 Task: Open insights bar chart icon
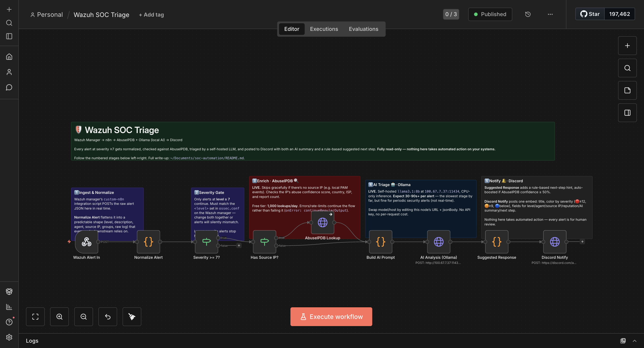[x=9, y=307]
